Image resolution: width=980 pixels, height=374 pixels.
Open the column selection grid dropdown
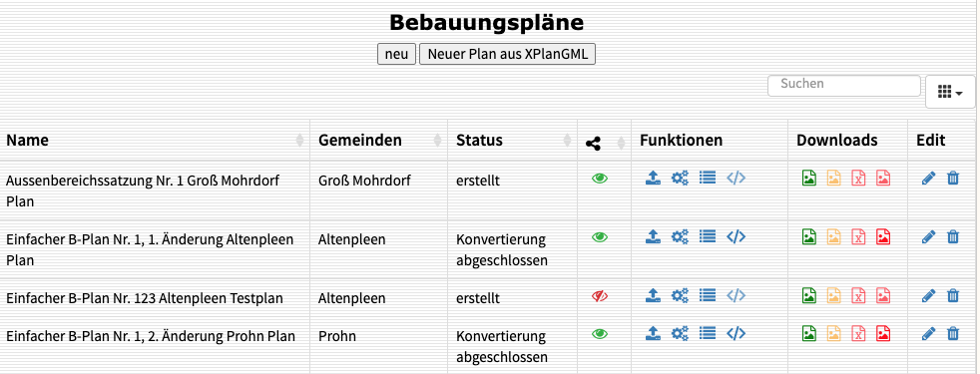950,92
